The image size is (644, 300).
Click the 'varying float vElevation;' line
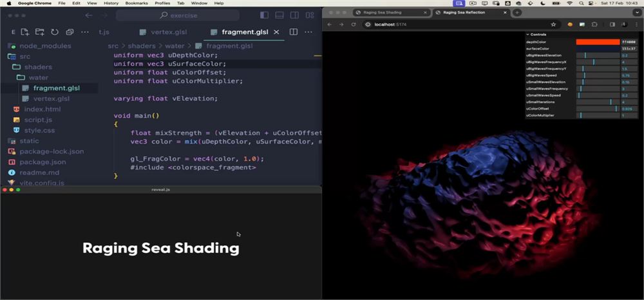[166, 98]
